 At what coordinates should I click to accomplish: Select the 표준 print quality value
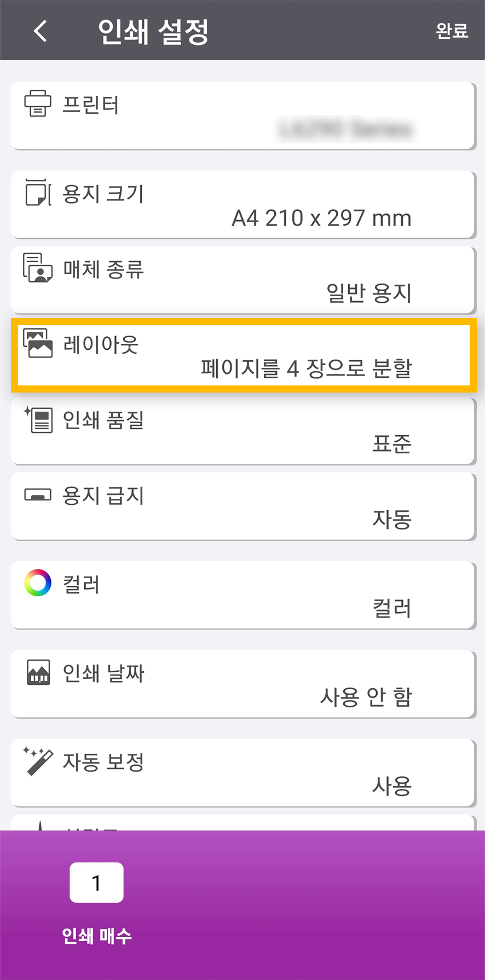pyautogui.click(x=391, y=444)
